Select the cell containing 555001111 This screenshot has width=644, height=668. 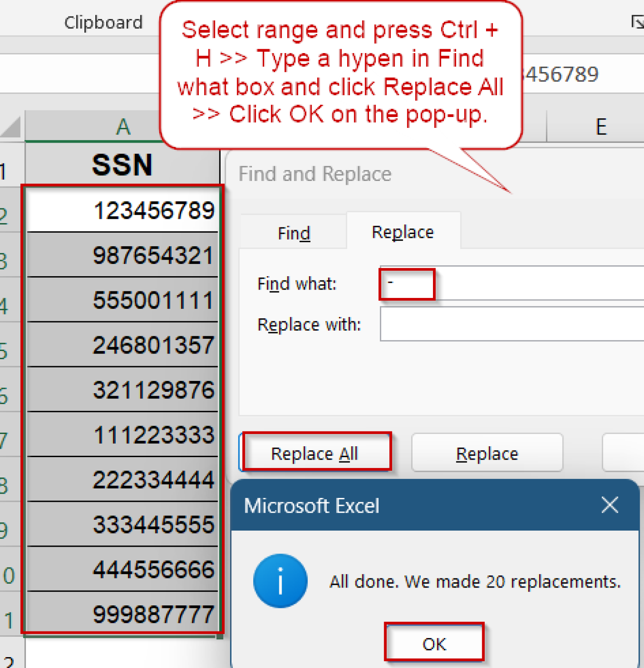[122, 300]
